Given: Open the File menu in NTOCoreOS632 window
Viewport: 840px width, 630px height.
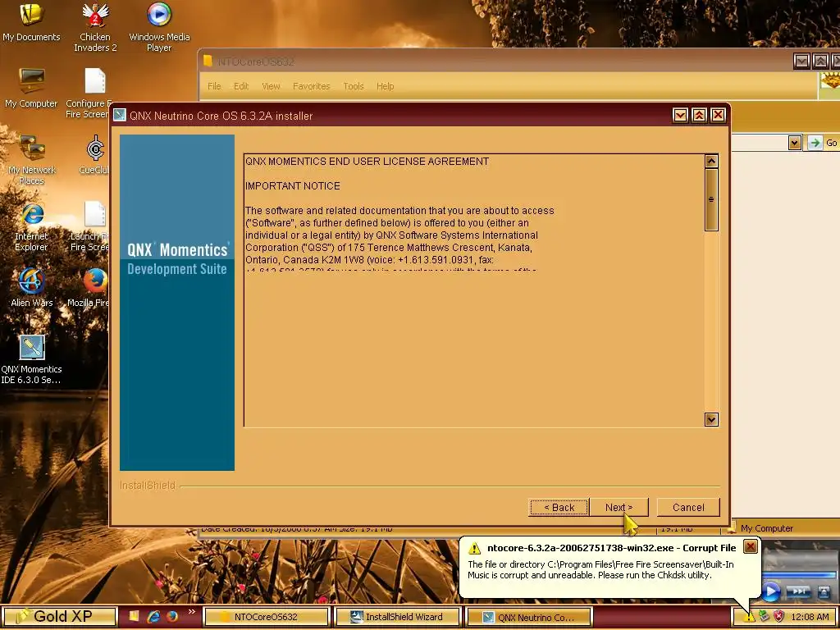Looking at the screenshot, I should tap(214, 86).
